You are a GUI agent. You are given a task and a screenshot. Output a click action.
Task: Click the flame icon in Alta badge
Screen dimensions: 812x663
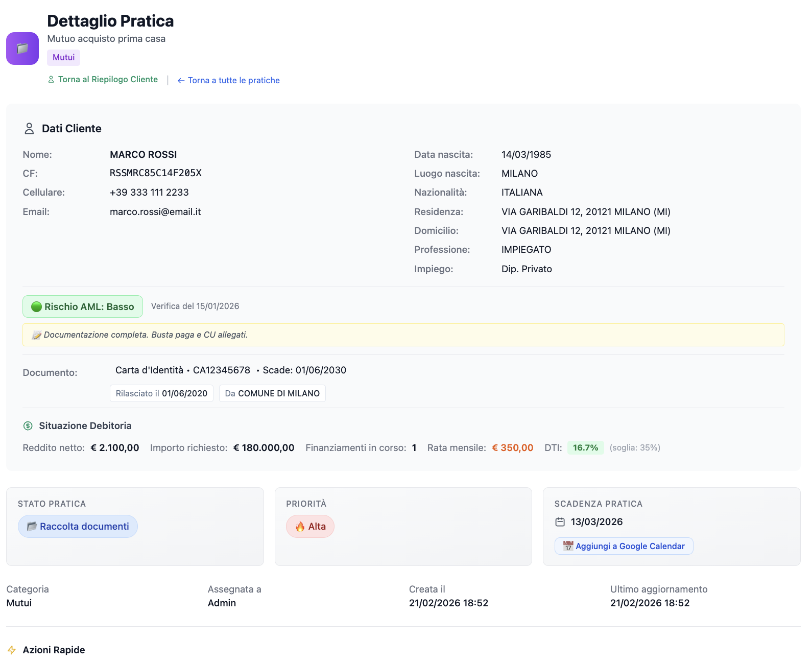coord(300,527)
